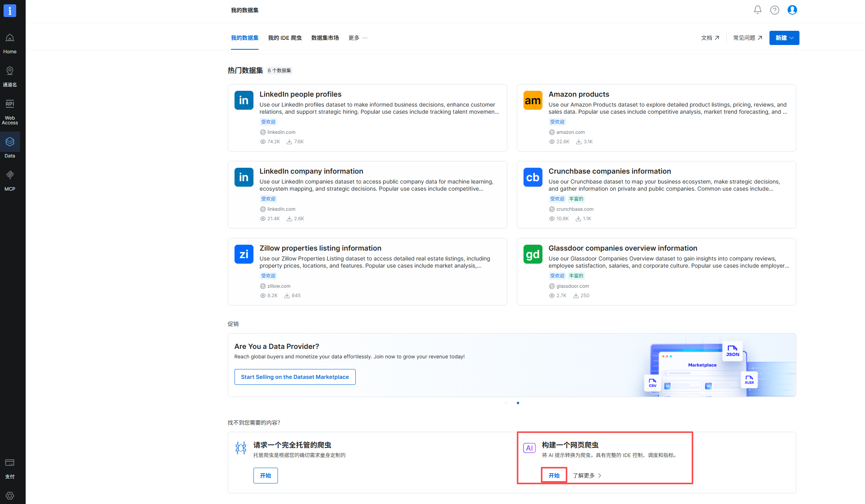The width and height of the screenshot is (865, 504).
Task: Open Web Access API icon
Action: (10, 104)
